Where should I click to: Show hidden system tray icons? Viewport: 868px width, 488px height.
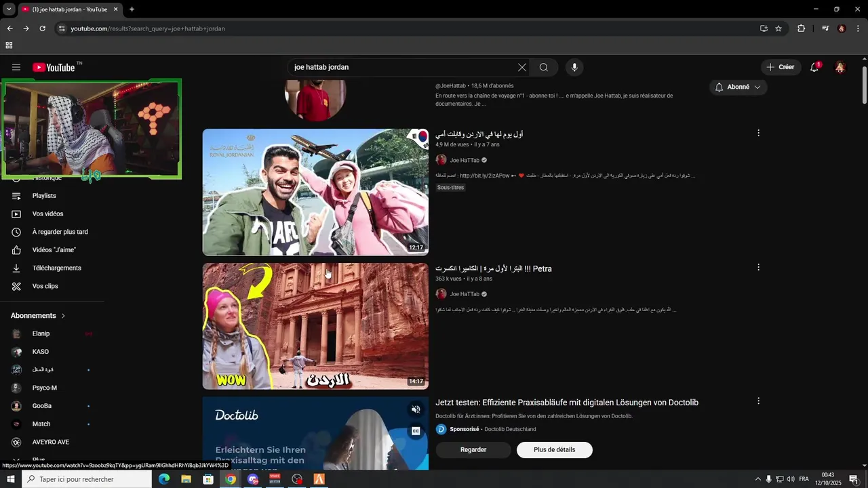(x=757, y=479)
